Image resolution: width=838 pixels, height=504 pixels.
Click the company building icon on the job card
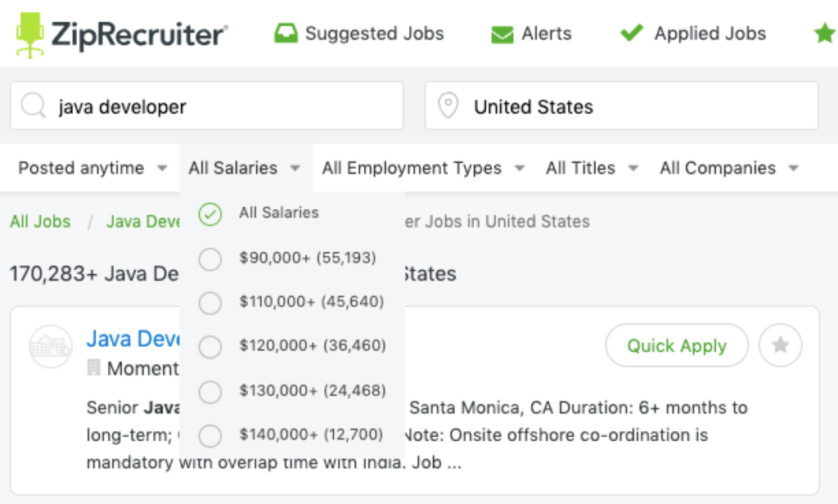point(51,347)
